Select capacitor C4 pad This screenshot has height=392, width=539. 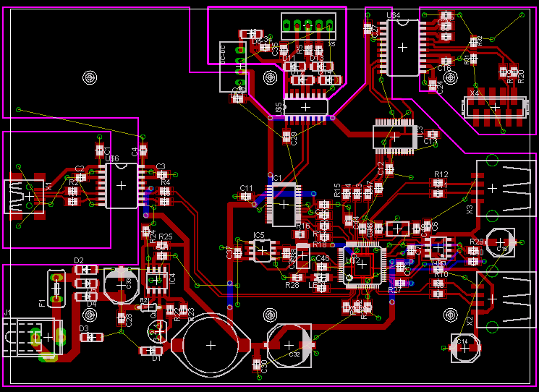pyautogui.click(x=143, y=150)
